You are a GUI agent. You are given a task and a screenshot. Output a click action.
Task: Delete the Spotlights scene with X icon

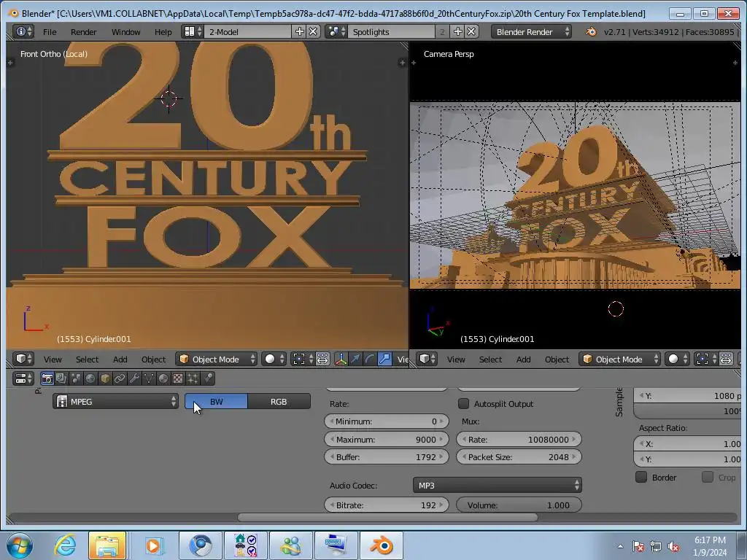[x=471, y=32]
